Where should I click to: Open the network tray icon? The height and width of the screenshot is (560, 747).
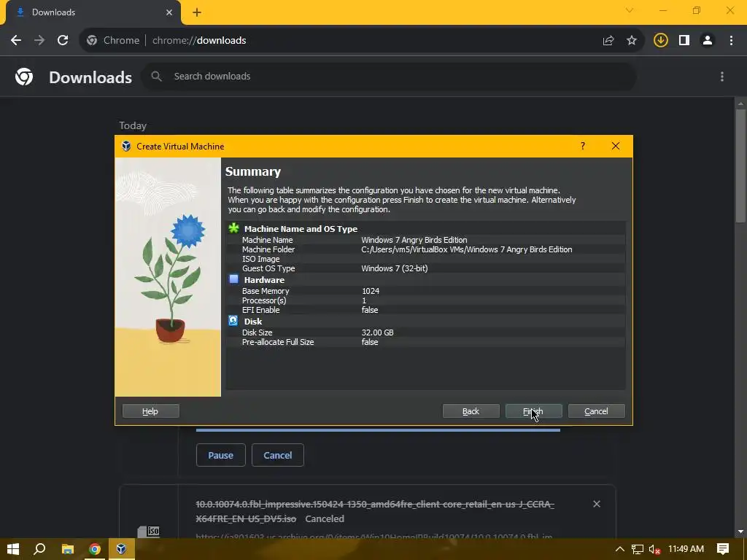click(x=637, y=549)
